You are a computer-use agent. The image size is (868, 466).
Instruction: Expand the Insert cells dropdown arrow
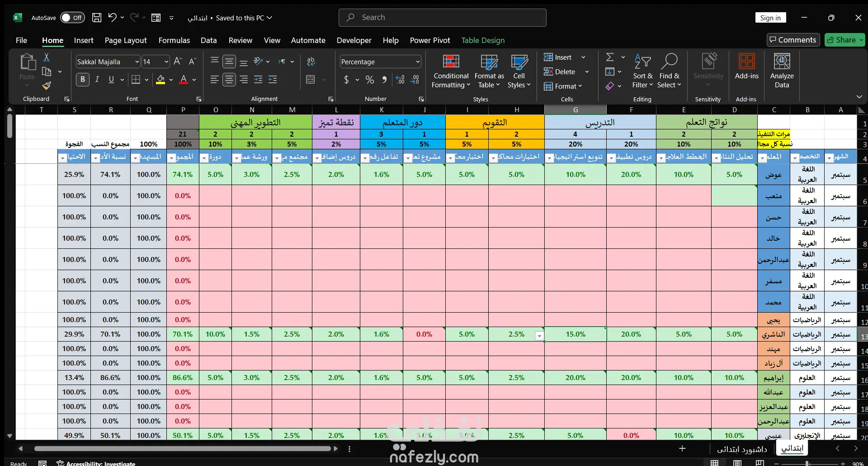[583, 57]
